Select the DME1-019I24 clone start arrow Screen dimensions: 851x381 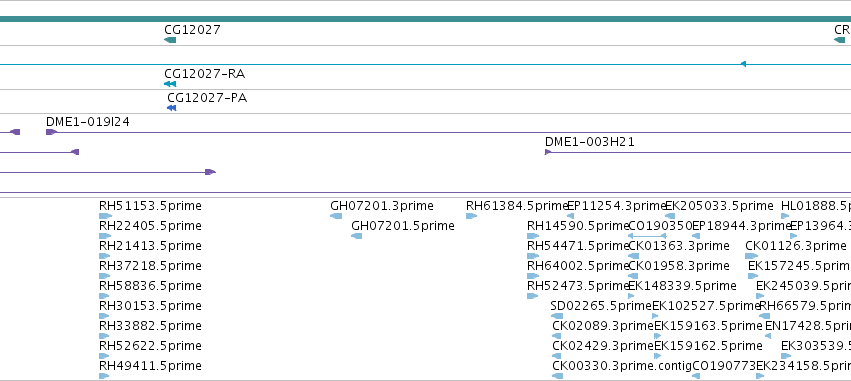coord(52,132)
